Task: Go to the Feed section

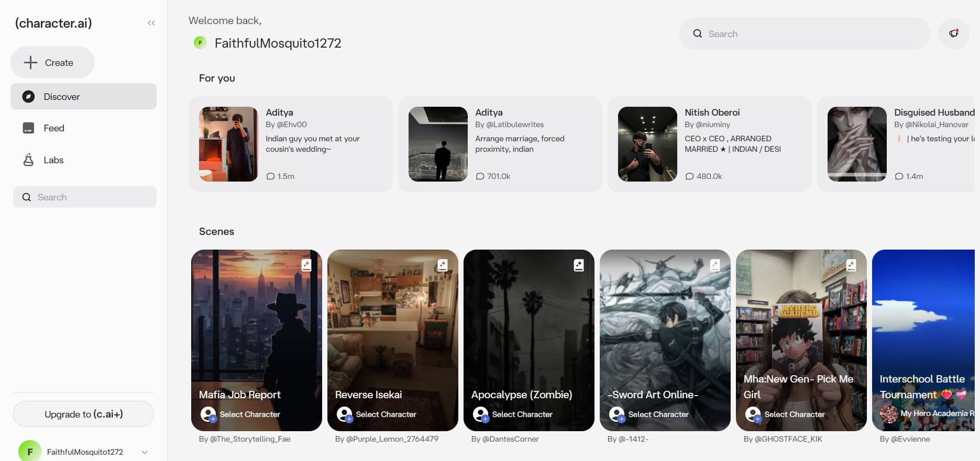Action: click(83, 128)
